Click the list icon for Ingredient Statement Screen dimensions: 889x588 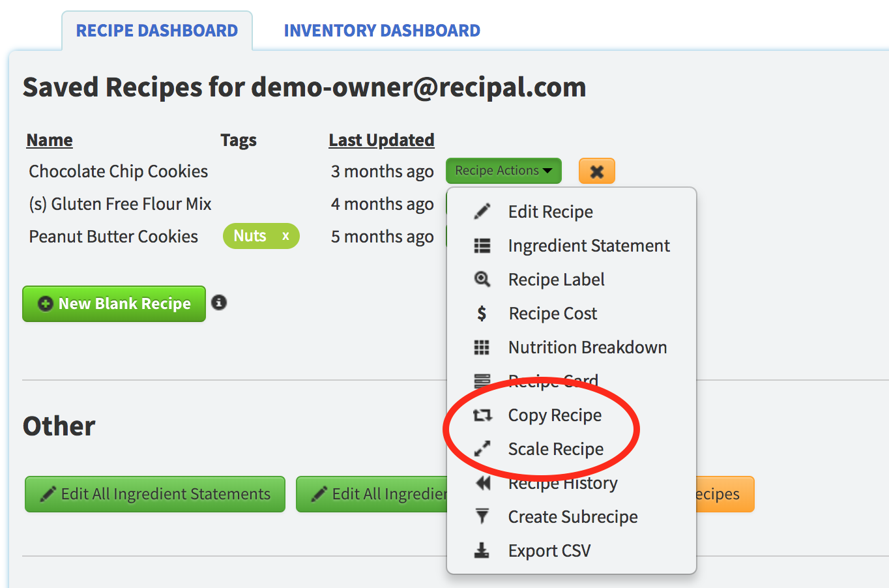[x=482, y=246]
